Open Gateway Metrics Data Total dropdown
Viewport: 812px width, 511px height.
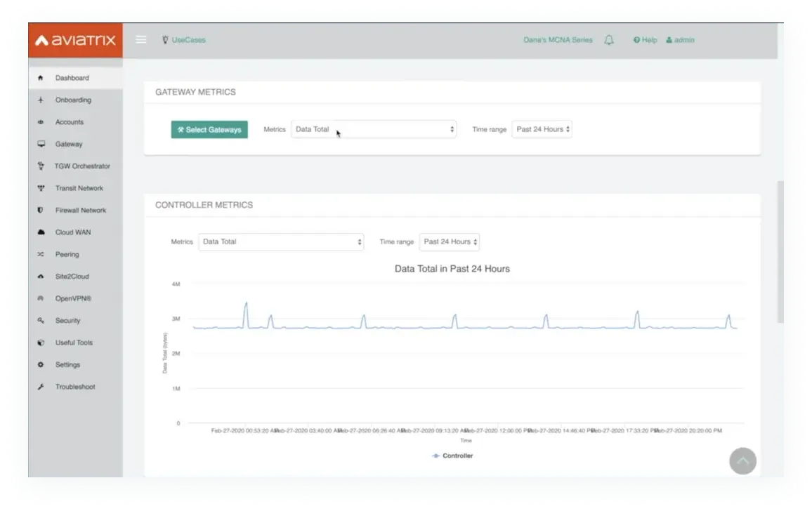point(374,129)
